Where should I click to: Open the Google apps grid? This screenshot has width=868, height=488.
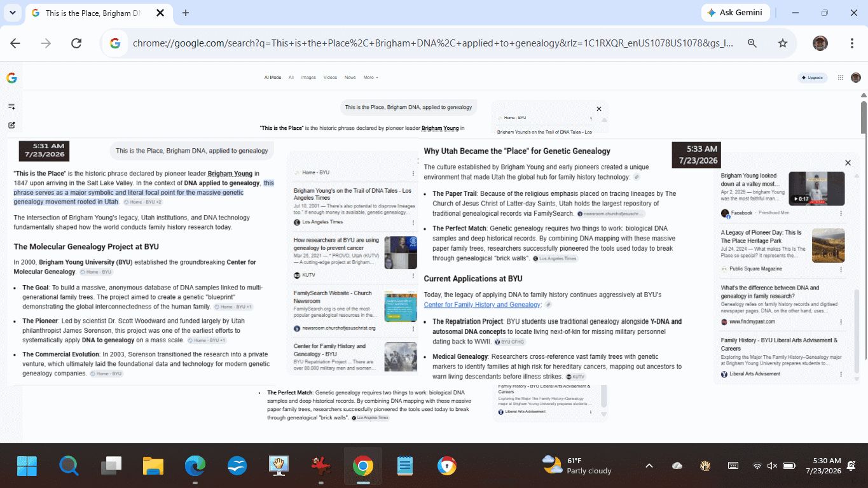coord(841,78)
